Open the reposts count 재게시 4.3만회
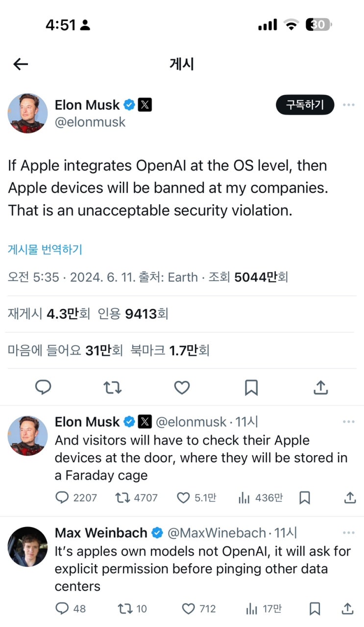The image size is (364, 627). tap(49, 314)
